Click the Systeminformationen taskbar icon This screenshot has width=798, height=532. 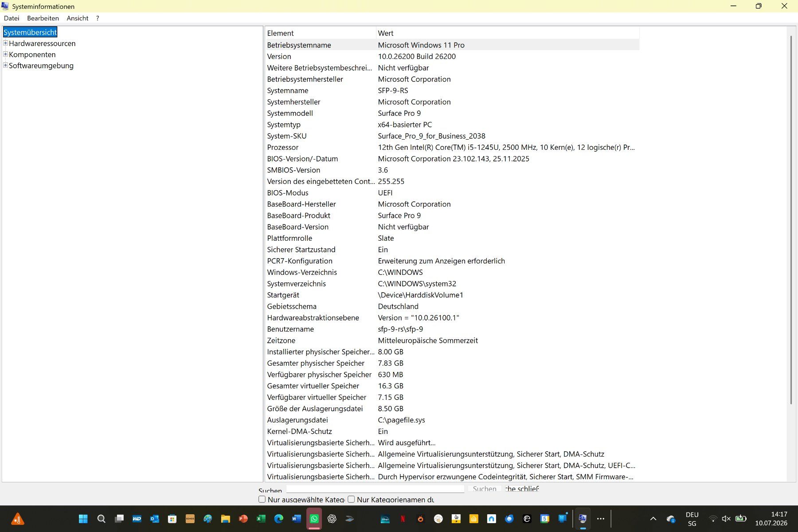tap(583, 519)
